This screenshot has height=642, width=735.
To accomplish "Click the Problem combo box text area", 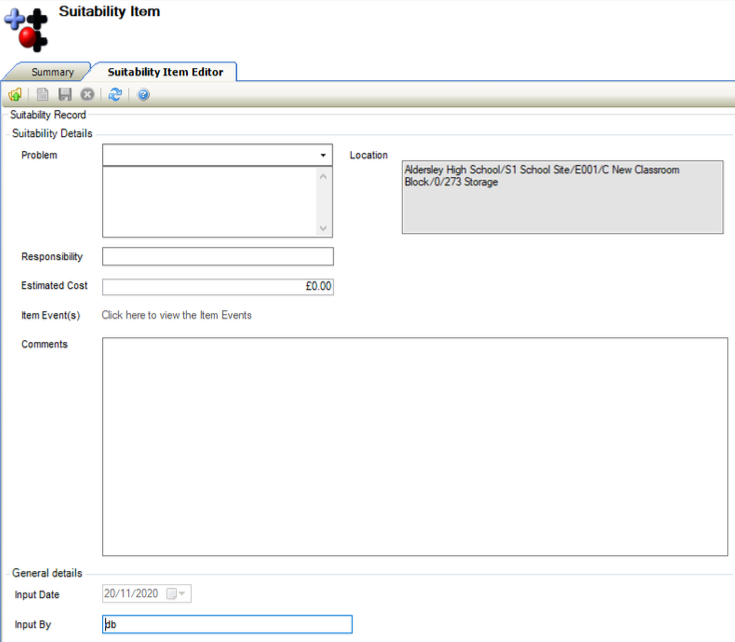I will click(209, 156).
